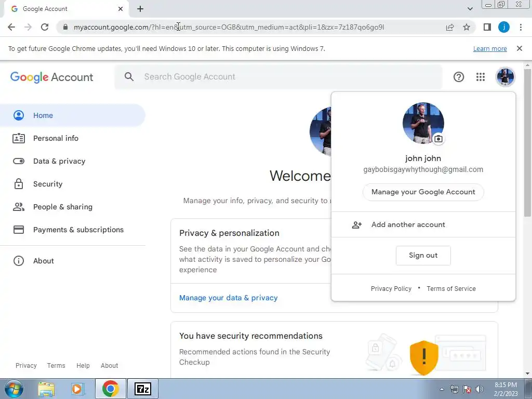Go to the Security section
532x399 pixels.
coord(73,184)
